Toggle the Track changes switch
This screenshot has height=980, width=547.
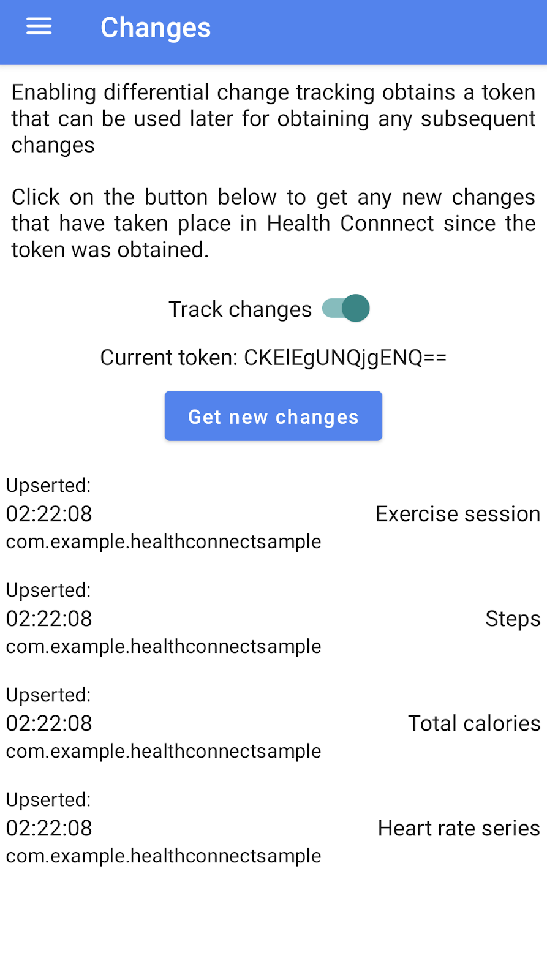[346, 308]
